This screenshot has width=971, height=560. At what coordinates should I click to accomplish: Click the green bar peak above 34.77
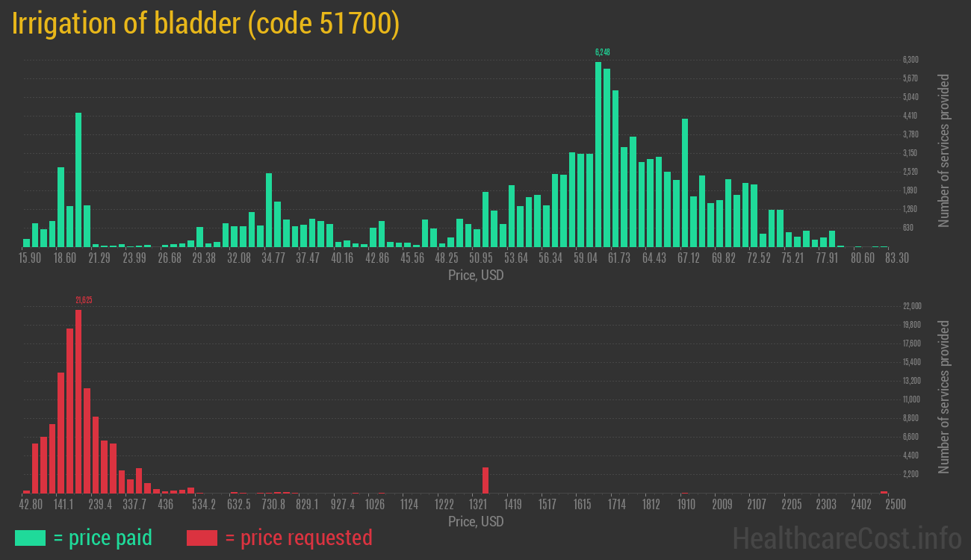coord(269,210)
